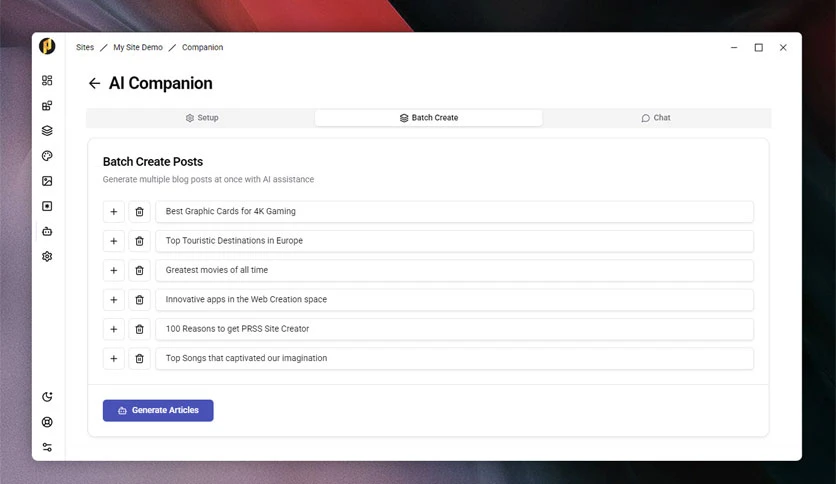Open the AI robot icon in the sidebar
This screenshot has height=484, width=836.
click(47, 231)
